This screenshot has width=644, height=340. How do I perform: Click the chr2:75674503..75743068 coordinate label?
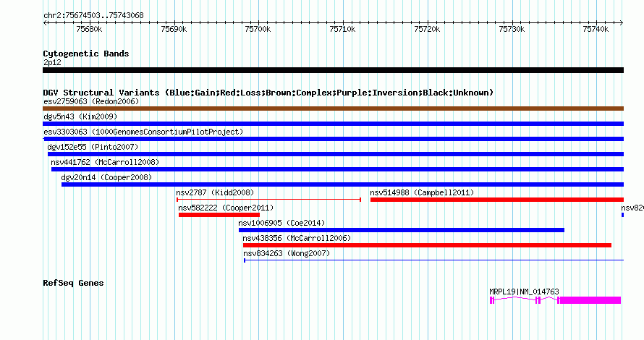[93, 16]
